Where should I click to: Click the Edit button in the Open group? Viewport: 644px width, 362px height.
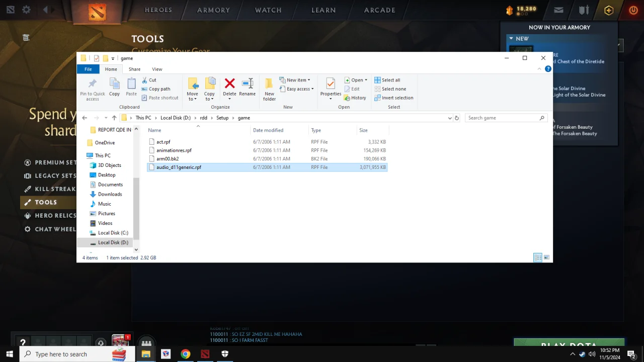(x=352, y=89)
